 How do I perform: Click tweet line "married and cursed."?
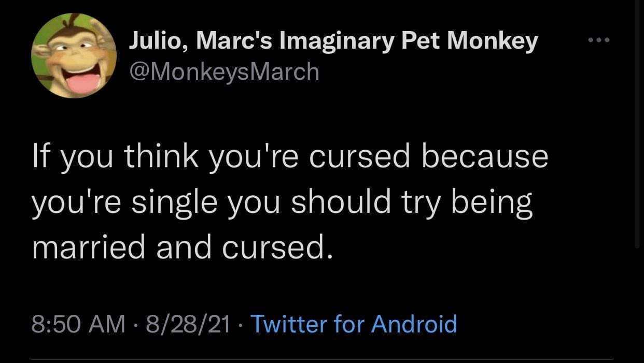tap(181, 248)
